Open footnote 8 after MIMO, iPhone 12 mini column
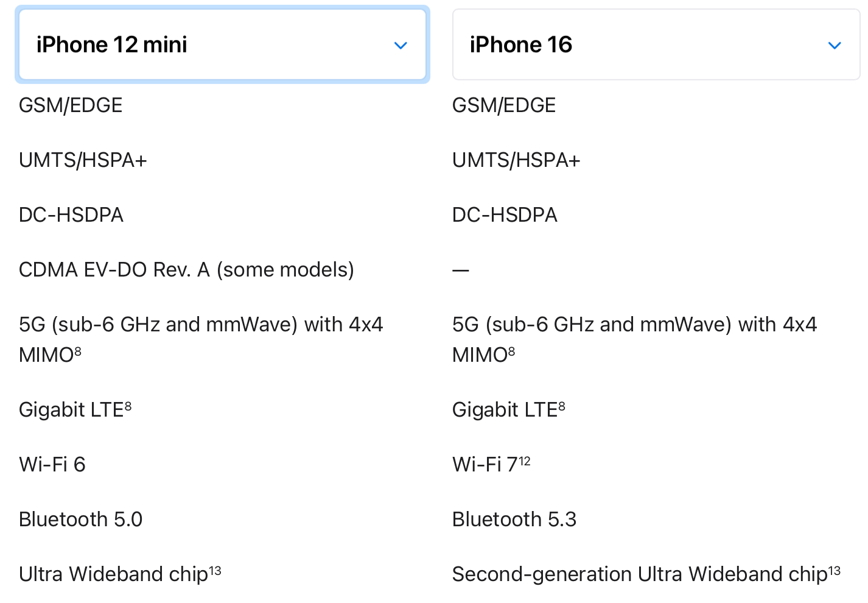868x603 pixels. tap(77, 351)
